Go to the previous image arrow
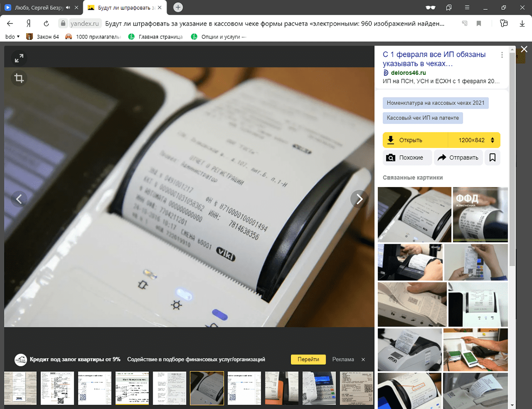This screenshot has height=409, width=532. click(x=19, y=199)
